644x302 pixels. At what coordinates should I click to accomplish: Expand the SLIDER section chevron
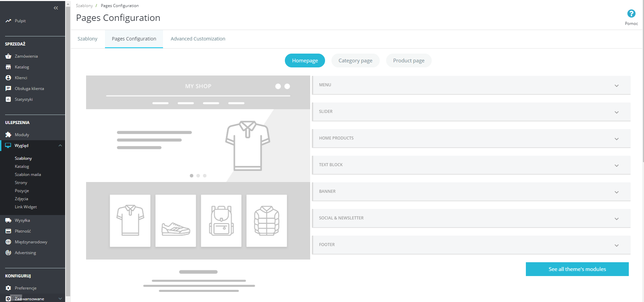click(617, 112)
